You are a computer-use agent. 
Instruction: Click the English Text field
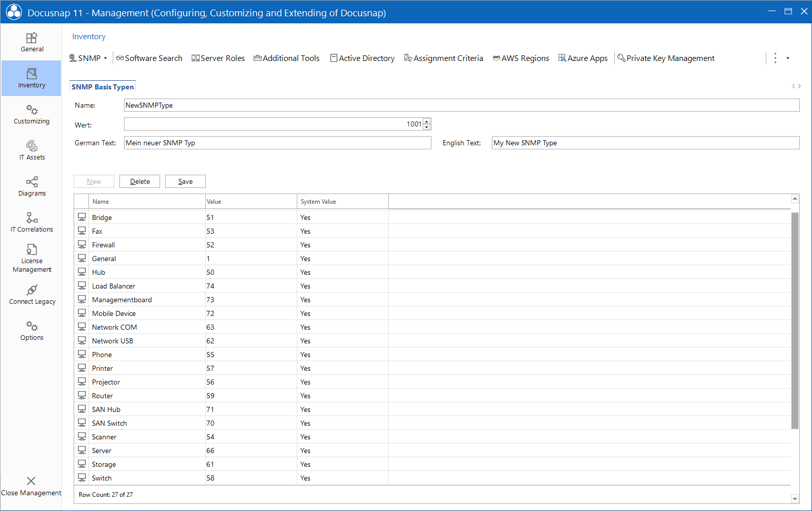[x=645, y=143]
